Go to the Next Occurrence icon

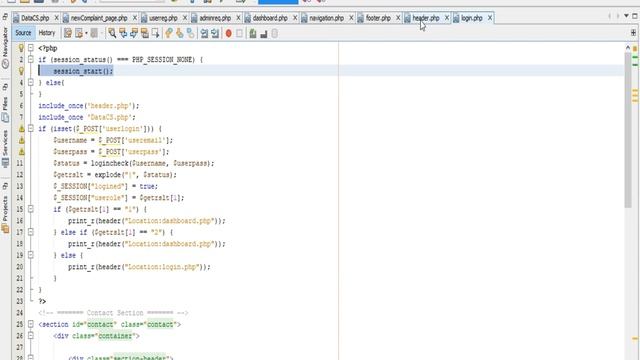134,33
